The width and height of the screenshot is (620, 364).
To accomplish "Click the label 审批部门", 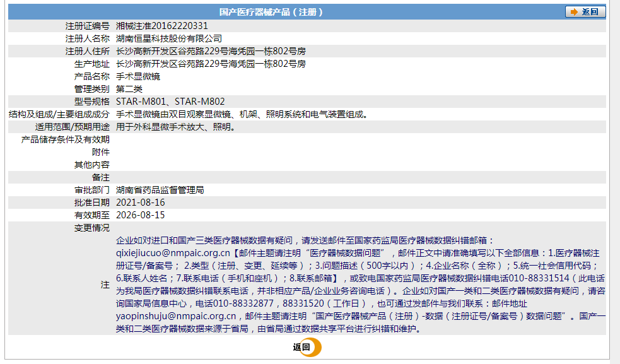I will pyautogui.click(x=91, y=190).
